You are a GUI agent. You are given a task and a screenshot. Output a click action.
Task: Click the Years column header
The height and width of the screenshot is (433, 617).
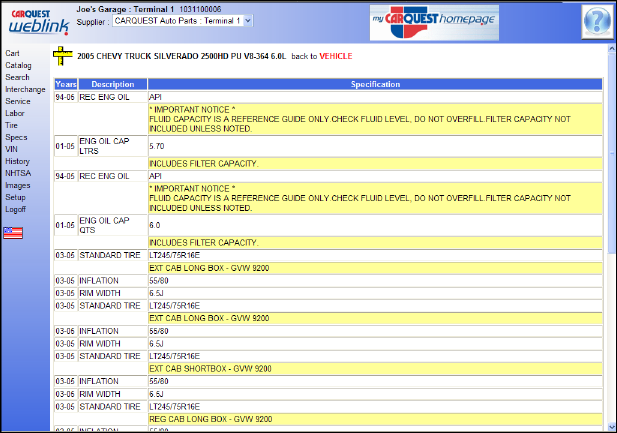pos(66,84)
